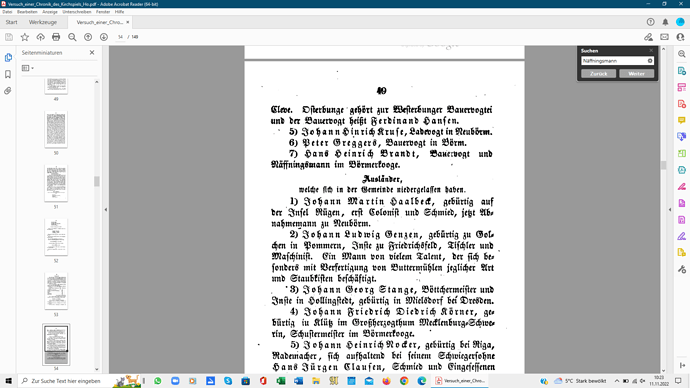The height and width of the screenshot is (388, 690).
Task: Toggle the page thumbnails panel icon
Action: click(x=8, y=58)
